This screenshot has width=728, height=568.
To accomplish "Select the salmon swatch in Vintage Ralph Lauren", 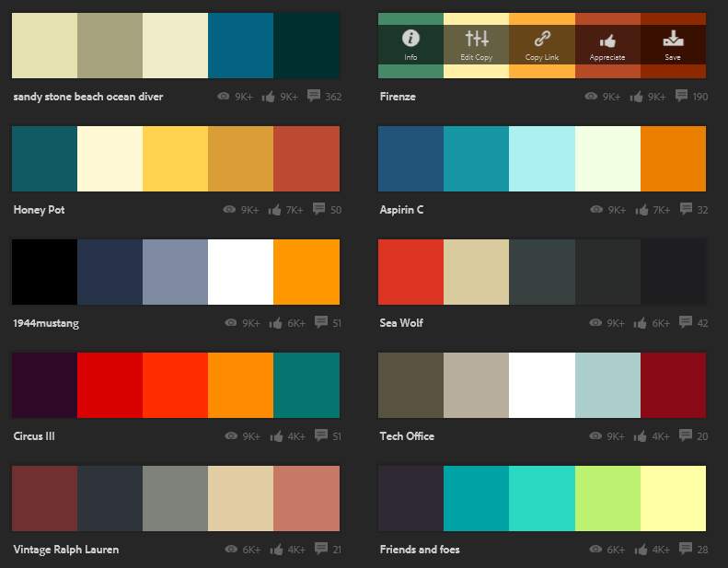I will [x=306, y=498].
